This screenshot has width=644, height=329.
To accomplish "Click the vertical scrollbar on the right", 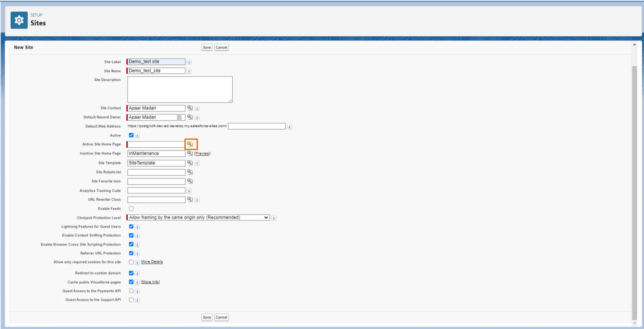I will point(634,191).
